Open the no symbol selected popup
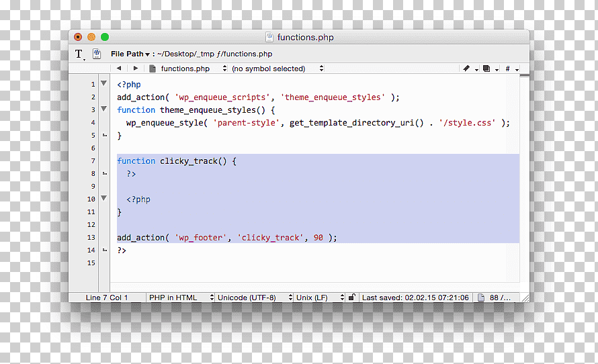This screenshot has height=364, width=598. tap(277, 69)
